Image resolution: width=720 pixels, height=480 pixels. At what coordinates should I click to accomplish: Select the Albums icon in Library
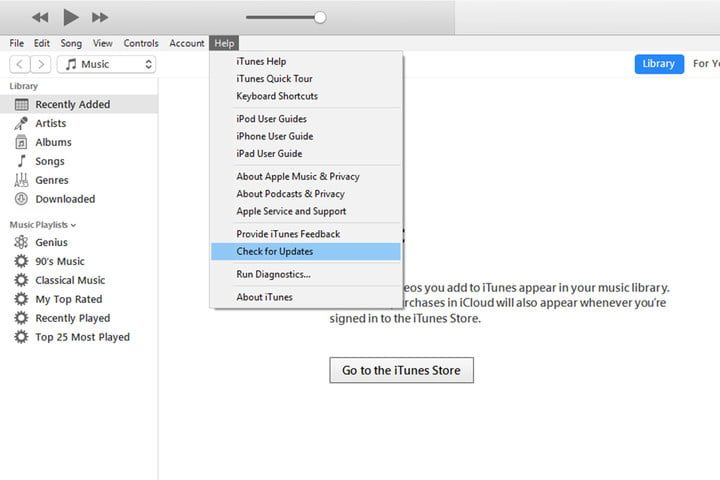pos(21,142)
